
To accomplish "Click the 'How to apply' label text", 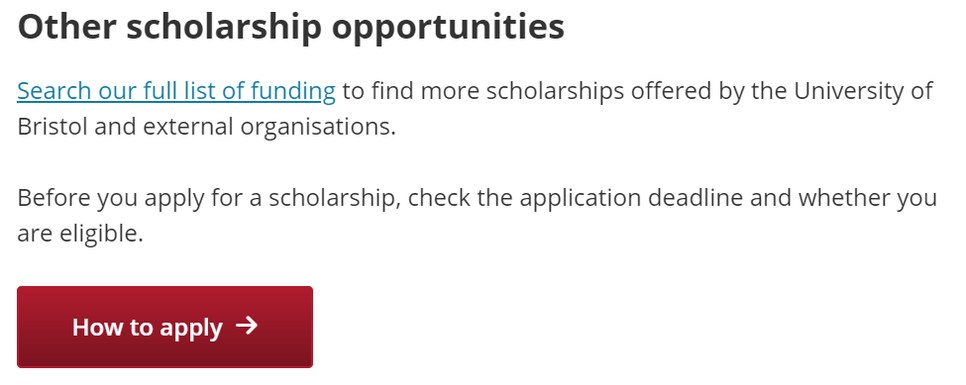I will pos(147,327).
